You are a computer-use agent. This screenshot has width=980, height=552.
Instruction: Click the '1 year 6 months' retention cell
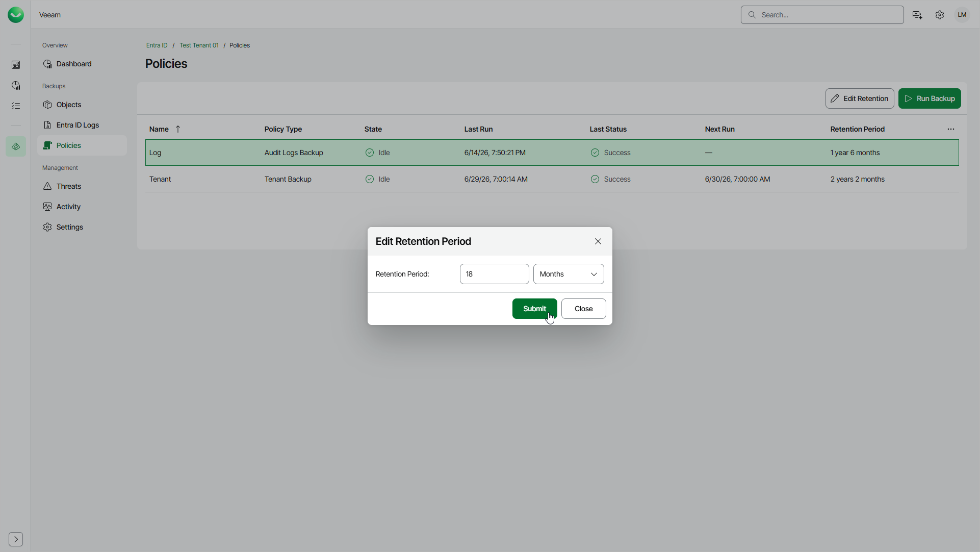855,153
